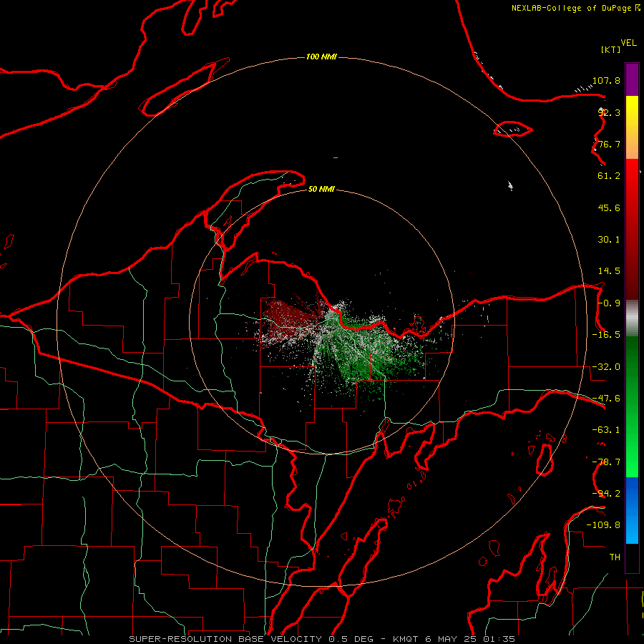
Task: Click the 107.8 velocity scale value
Action: tap(606, 80)
